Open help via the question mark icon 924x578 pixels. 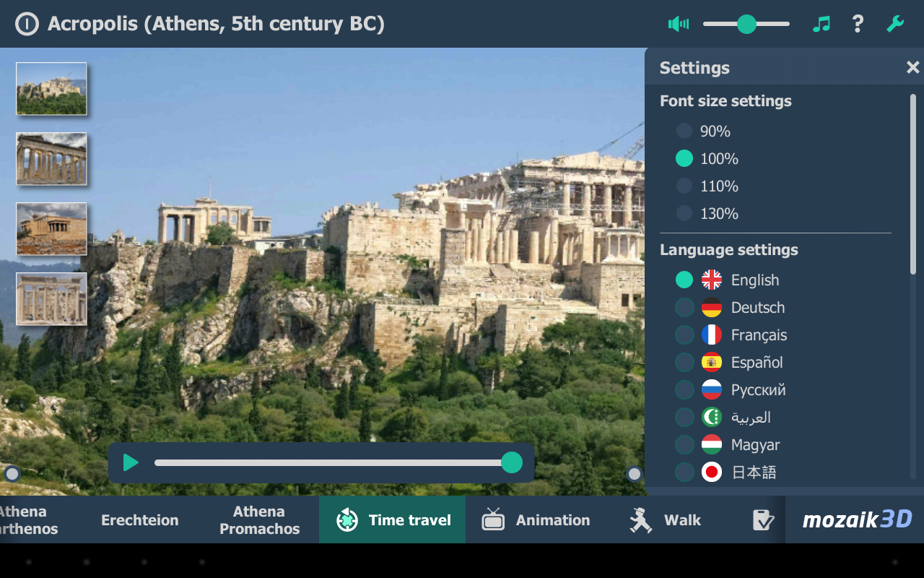858,24
